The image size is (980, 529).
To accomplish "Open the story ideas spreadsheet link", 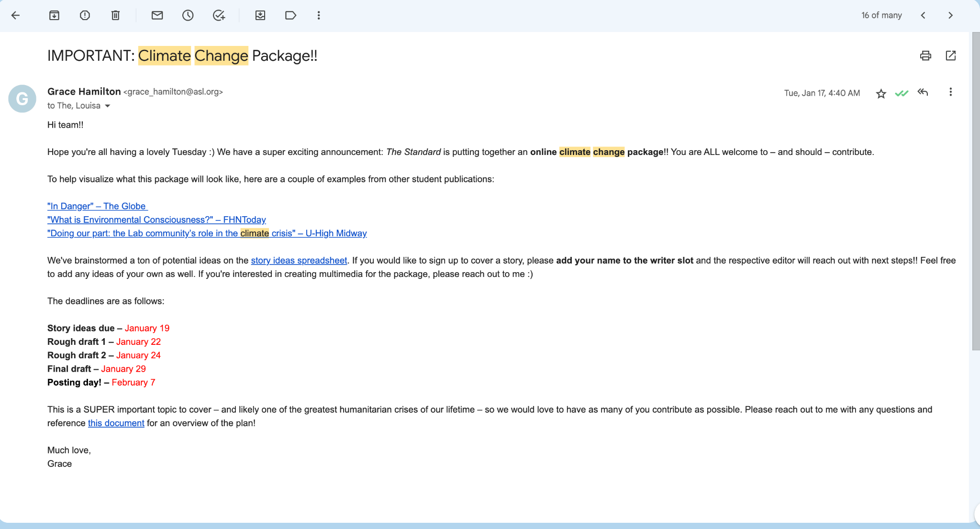I will tap(299, 260).
